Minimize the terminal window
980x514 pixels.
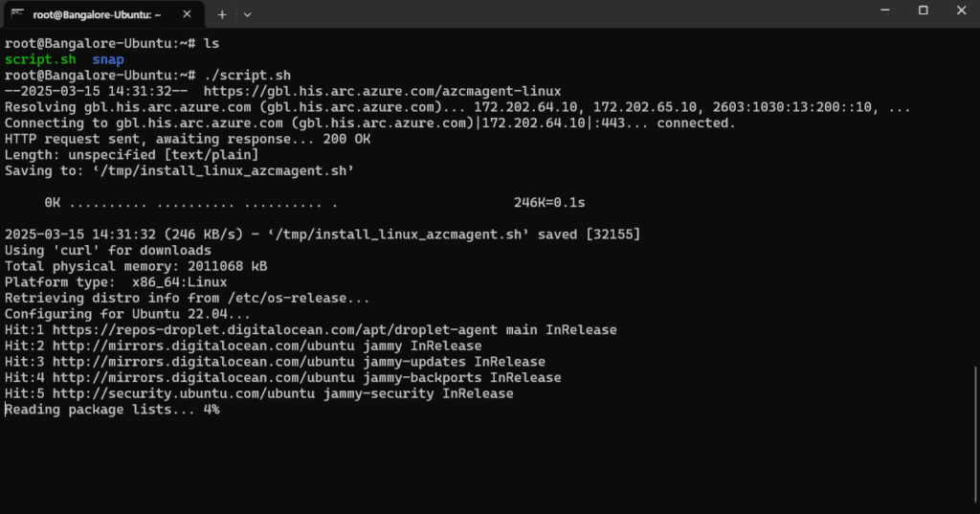(880, 11)
